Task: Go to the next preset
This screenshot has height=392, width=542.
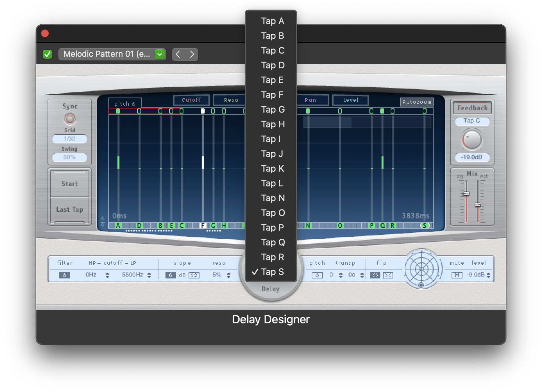Action: point(192,54)
